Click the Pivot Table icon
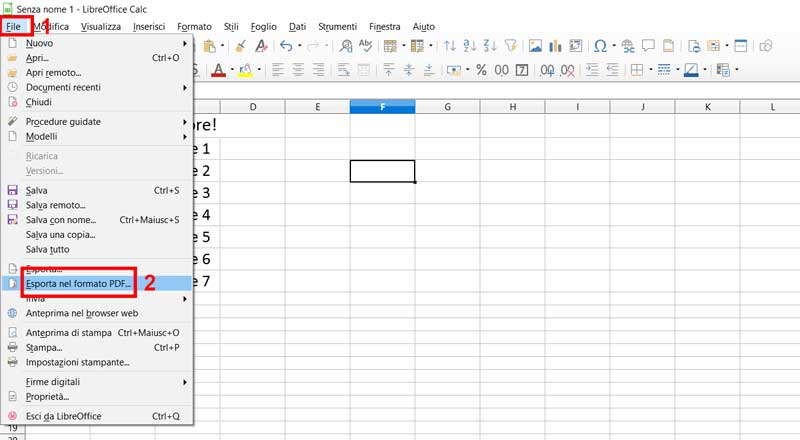The image size is (800, 440). [x=576, y=46]
